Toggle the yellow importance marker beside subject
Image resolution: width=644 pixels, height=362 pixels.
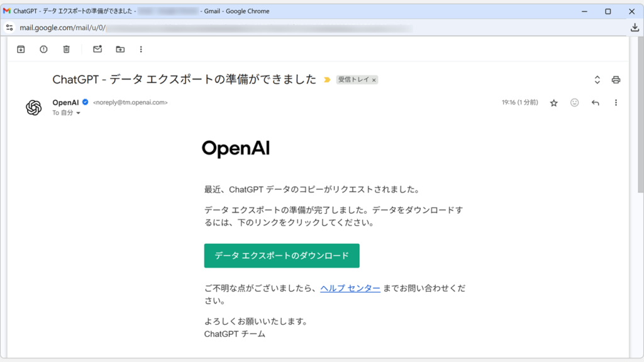tap(327, 80)
